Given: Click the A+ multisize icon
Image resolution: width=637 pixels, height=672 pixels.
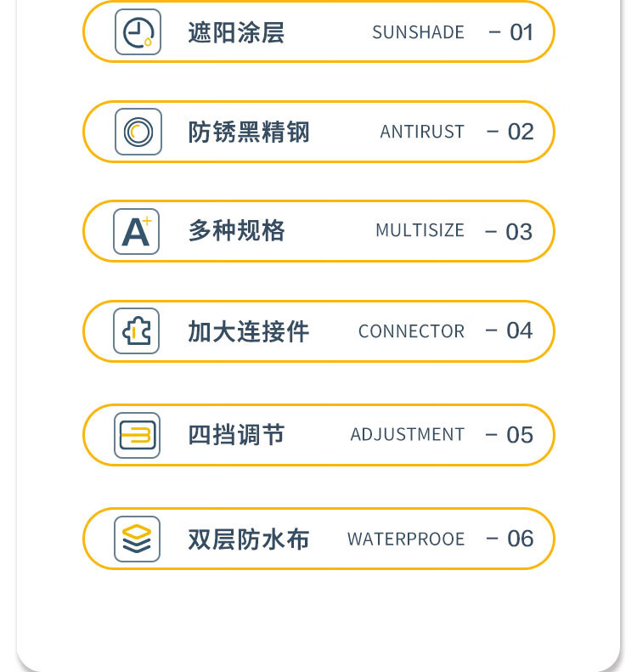Looking at the screenshot, I should pos(137,231).
